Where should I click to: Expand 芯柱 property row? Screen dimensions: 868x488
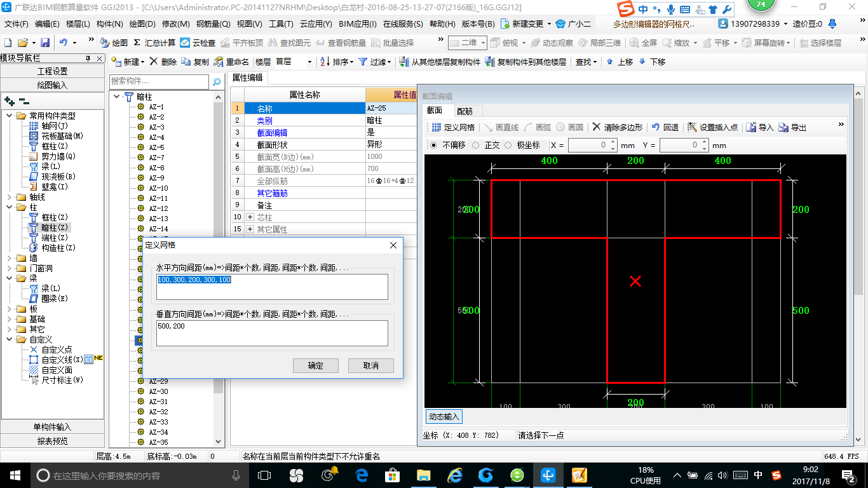click(250, 217)
